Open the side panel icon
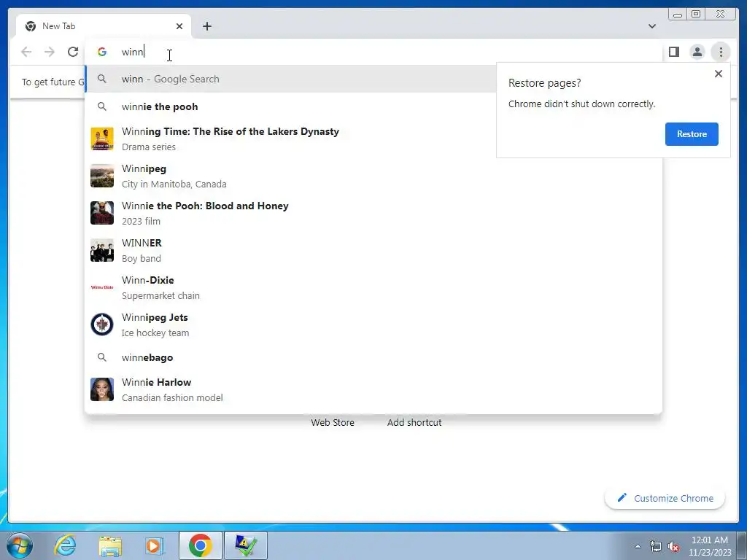 point(673,52)
